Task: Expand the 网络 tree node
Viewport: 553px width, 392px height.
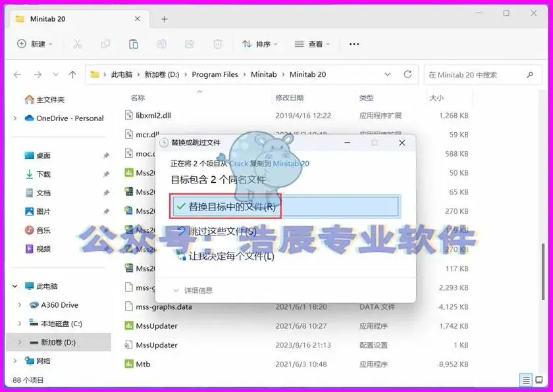Action: coord(15,360)
